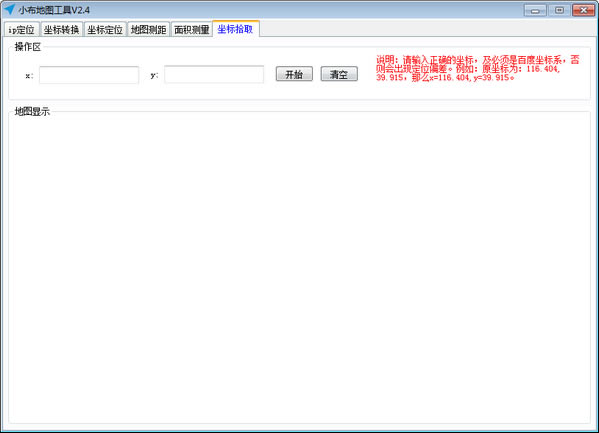Click the 小布地图工具V2.4 title bar text

(54, 10)
